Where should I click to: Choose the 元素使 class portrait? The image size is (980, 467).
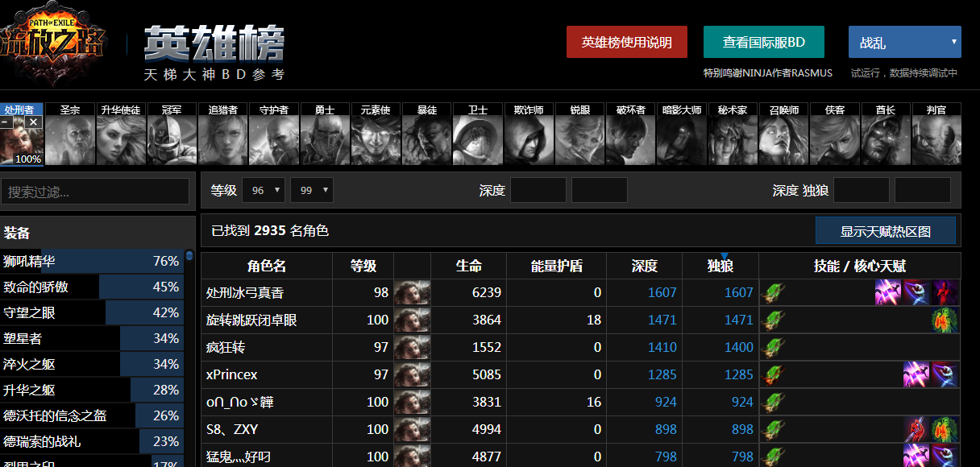(x=375, y=134)
